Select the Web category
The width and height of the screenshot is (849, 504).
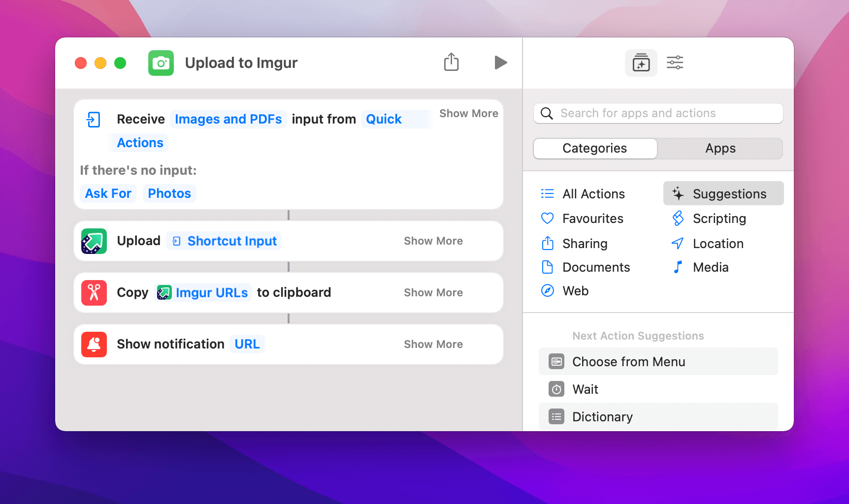click(576, 290)
